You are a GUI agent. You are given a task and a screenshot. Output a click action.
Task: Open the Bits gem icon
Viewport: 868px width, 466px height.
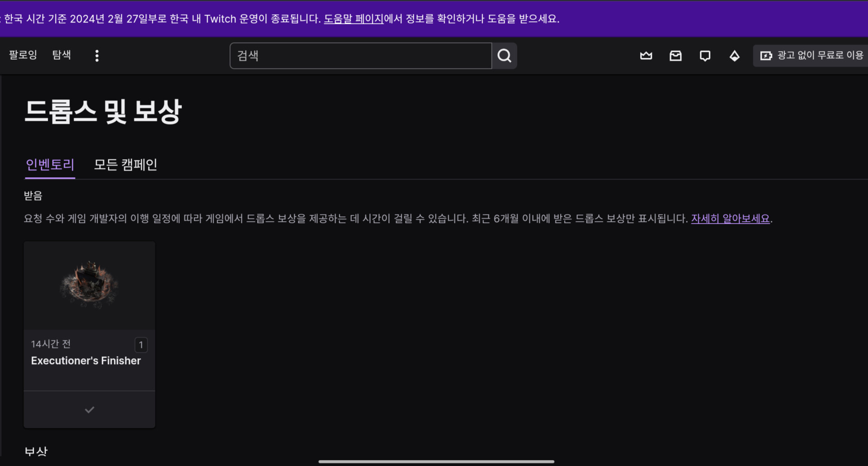coord(734,56)
